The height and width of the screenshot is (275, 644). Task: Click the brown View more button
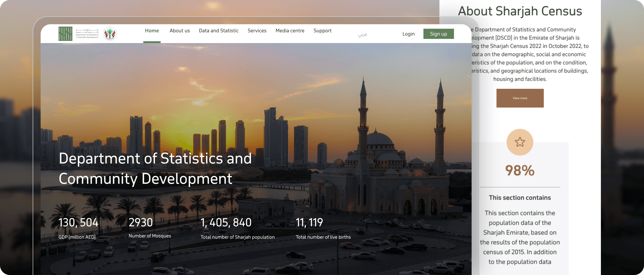[520, 98]
